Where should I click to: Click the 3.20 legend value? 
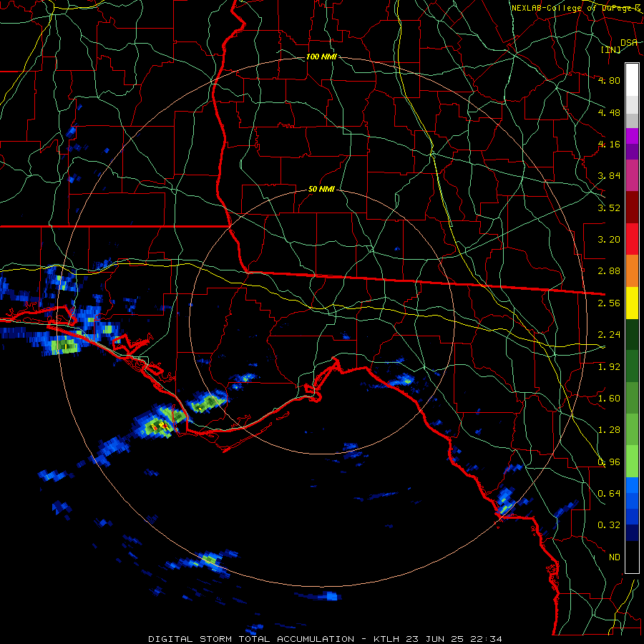(x=609, y=240)
